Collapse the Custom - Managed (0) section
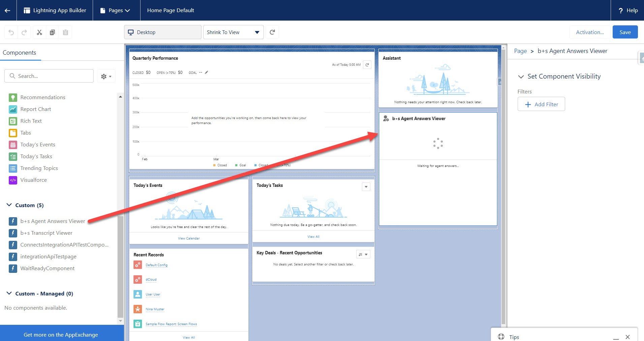 tap(9, 293)
